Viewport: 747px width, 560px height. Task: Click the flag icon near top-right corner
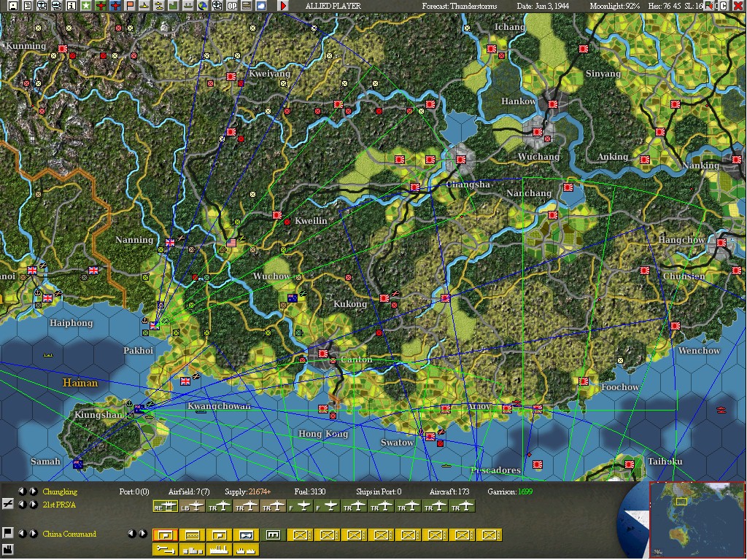[709, 6]
